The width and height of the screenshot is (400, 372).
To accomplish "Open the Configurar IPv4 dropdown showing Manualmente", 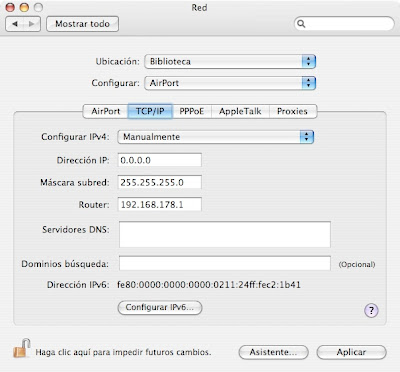I will pyautogui.click(x=216, y=137).
